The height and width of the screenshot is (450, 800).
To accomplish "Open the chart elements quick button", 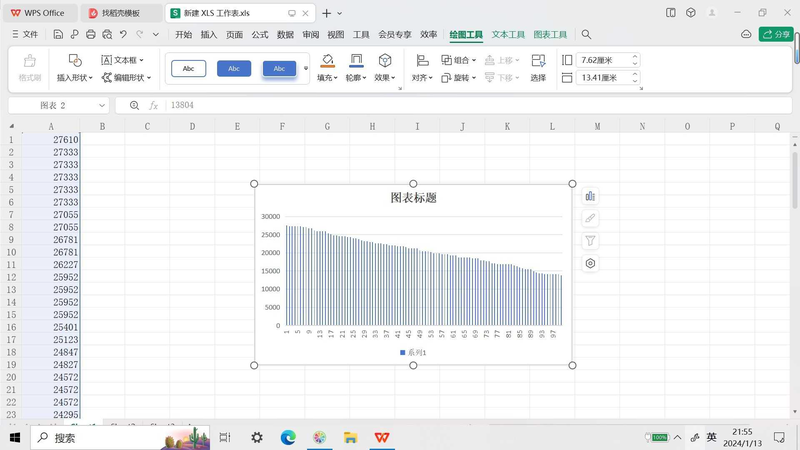I will click(590, 196).
